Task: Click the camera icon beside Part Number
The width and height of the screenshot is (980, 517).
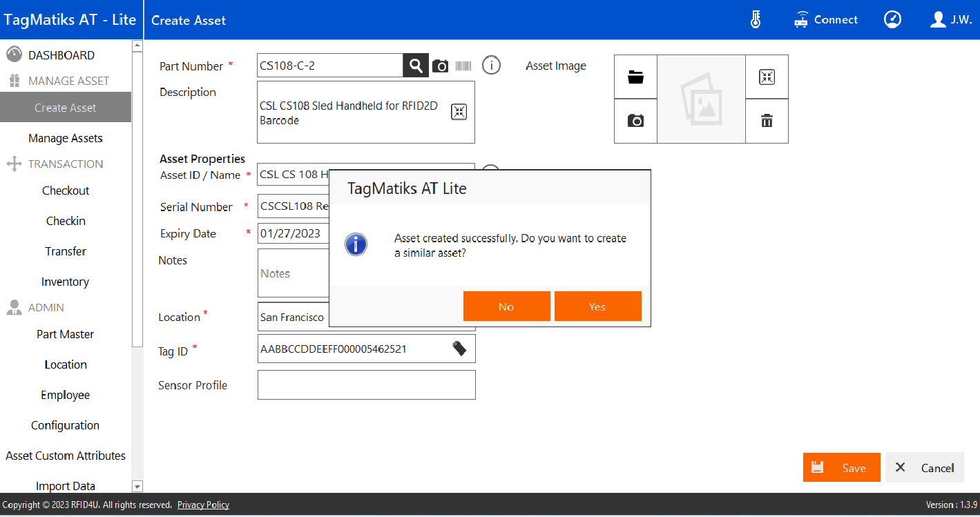Action: coord(440,66)
